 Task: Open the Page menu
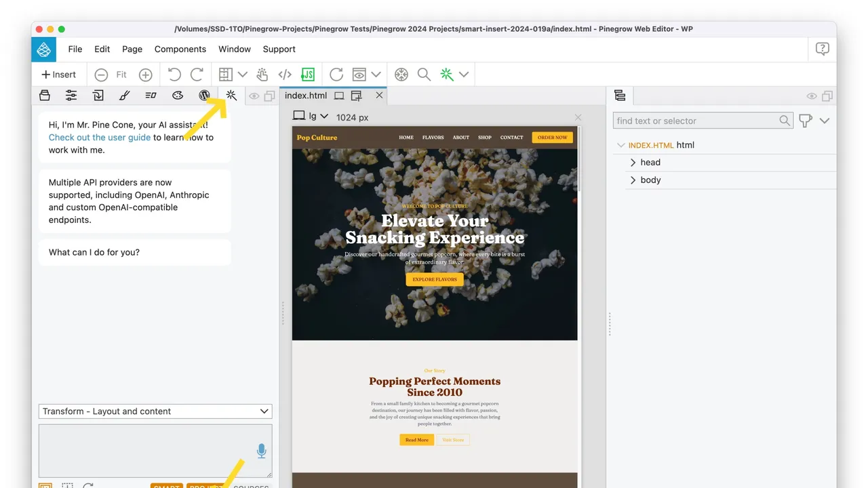(x=132, y=49)
